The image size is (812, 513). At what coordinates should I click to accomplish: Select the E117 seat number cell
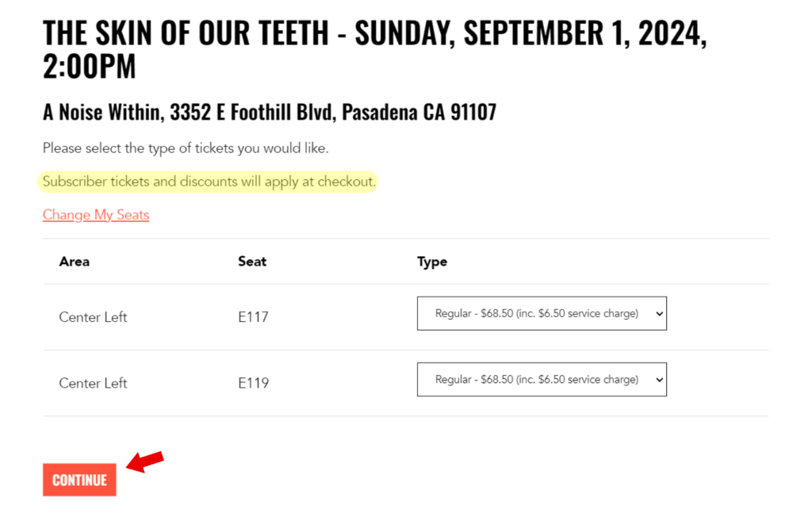[254, 317]
